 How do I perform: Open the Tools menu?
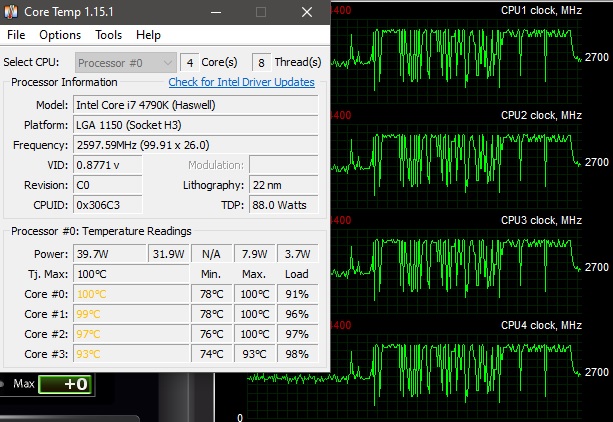108,35
